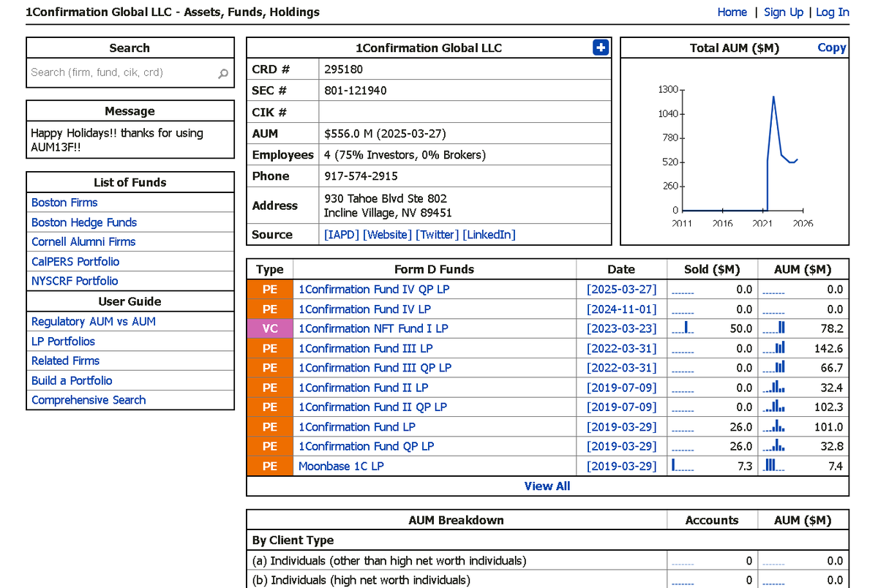Click the Sold ($M) column header
878x588 pixels.
pyautogui.click(x=712, y=269)
